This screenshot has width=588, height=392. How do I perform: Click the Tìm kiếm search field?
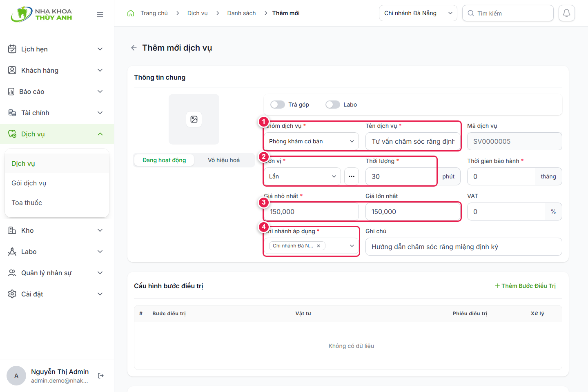508,13
